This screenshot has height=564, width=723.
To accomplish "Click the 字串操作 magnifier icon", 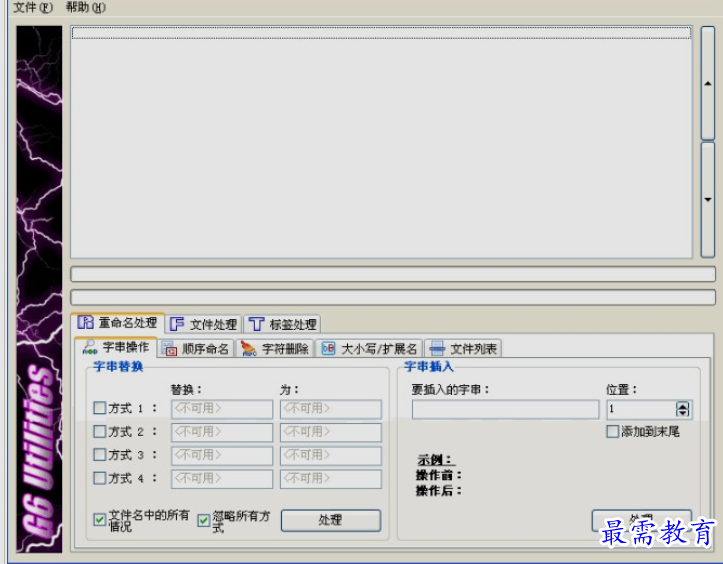I will (89, 347).
